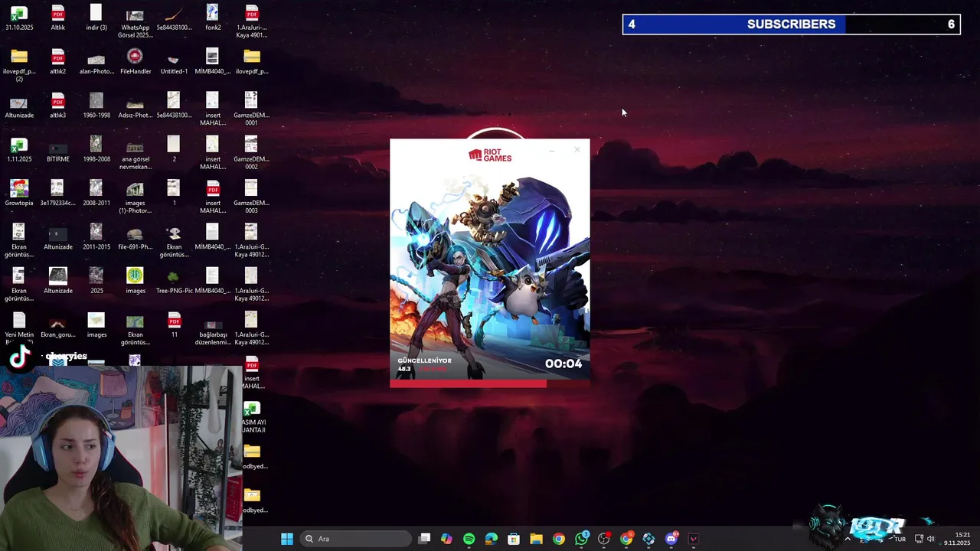Select the Tree-PNG-Pic image file
This screenshot has width=980, height=551.
[174, 282]
